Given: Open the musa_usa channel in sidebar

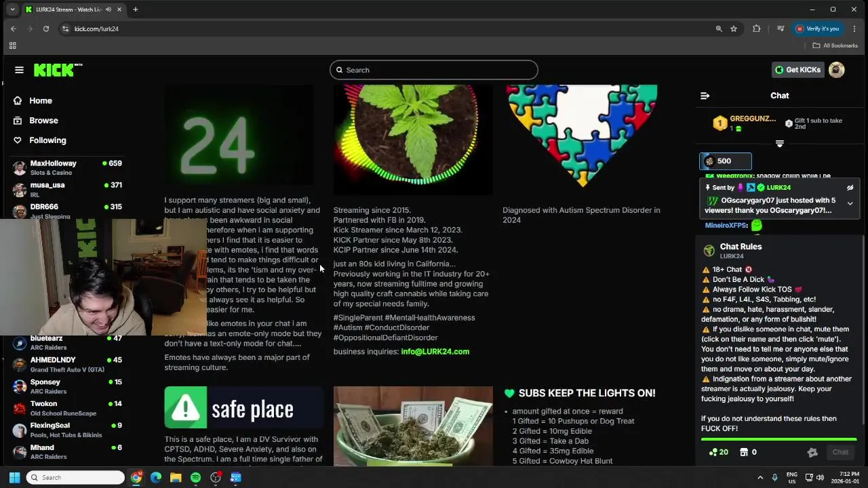Looking at the screenshot, I should [68, 189].
